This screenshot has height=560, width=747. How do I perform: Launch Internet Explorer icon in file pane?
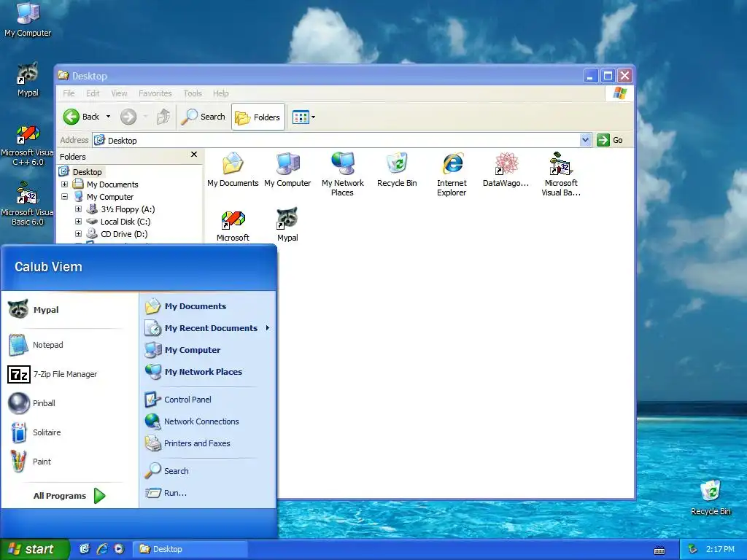click(x=452, y=174)
